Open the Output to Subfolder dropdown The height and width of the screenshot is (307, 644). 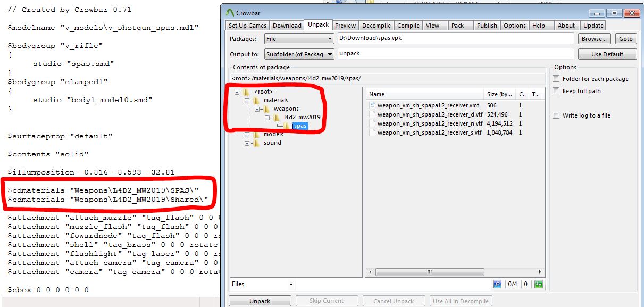point(299,54)
